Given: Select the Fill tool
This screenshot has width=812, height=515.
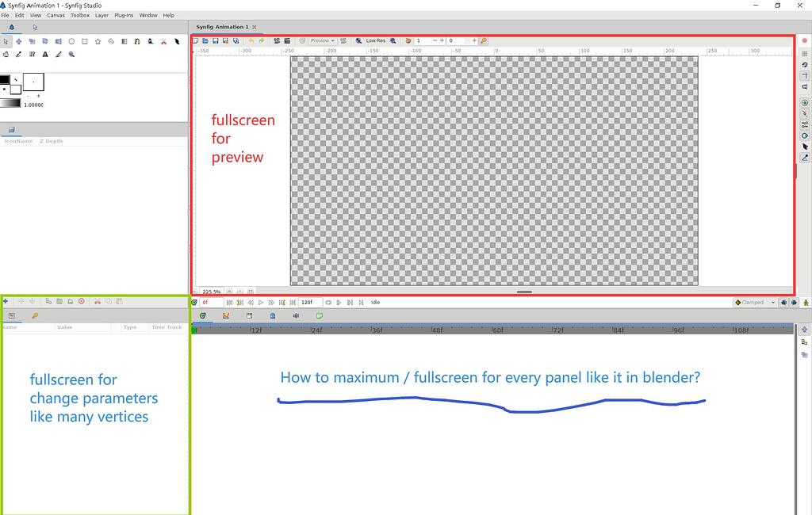Looking at the screenshot, I should (7, 54).
